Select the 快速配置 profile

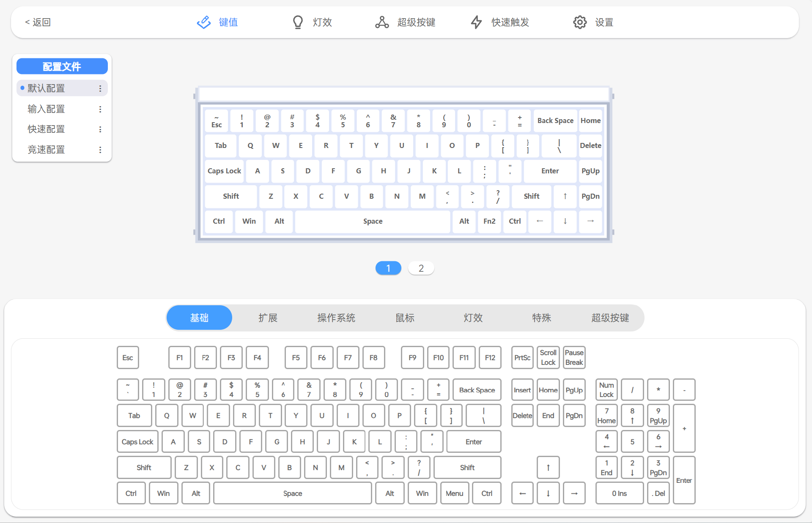pos(62,129)
